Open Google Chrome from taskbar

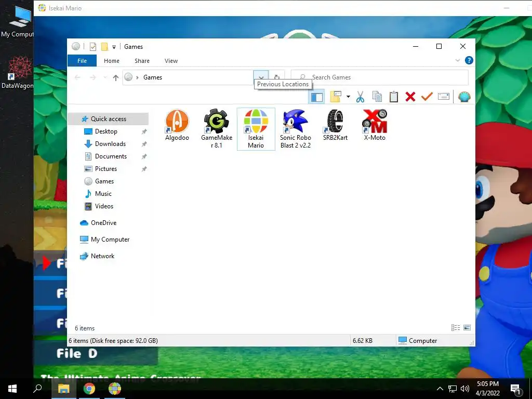(x=89, y=389)
